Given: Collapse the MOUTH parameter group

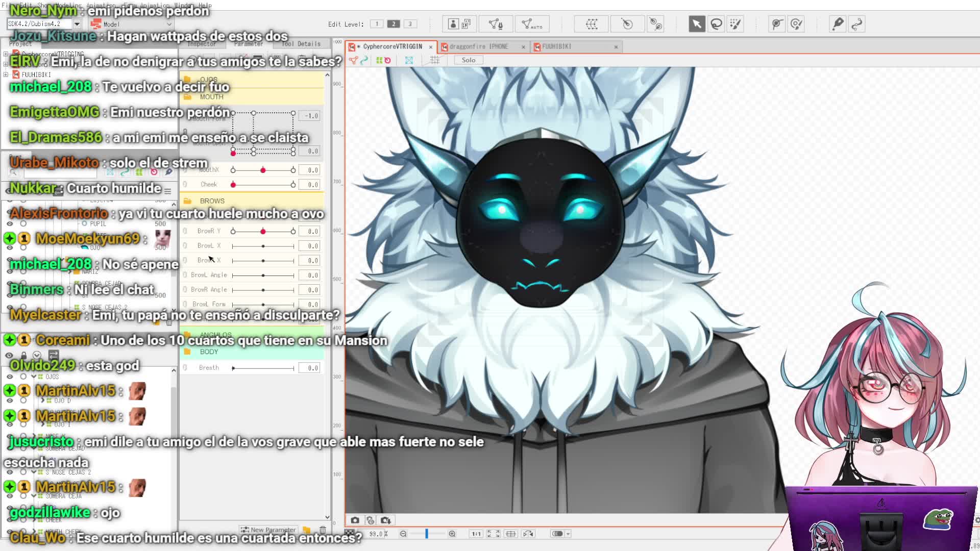Looking at the screenshot, I should 187,97.
